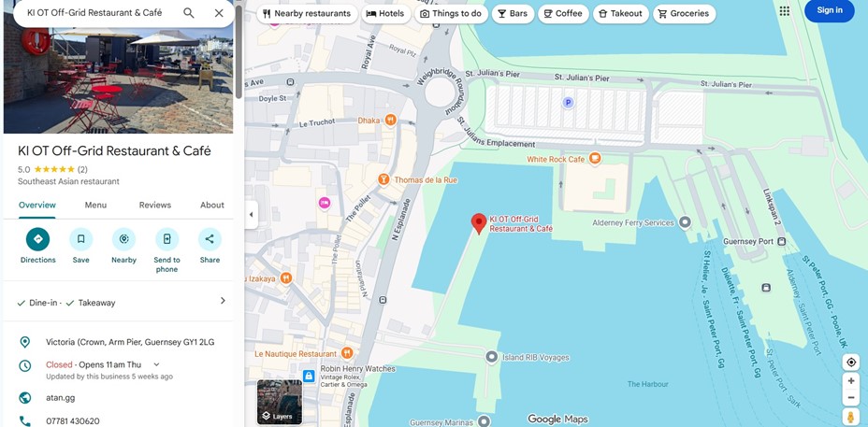Image resolution: width=868 pixels, height=427 pixels.
Task: Click the Share icon button
Action: [x=210, y=239]
